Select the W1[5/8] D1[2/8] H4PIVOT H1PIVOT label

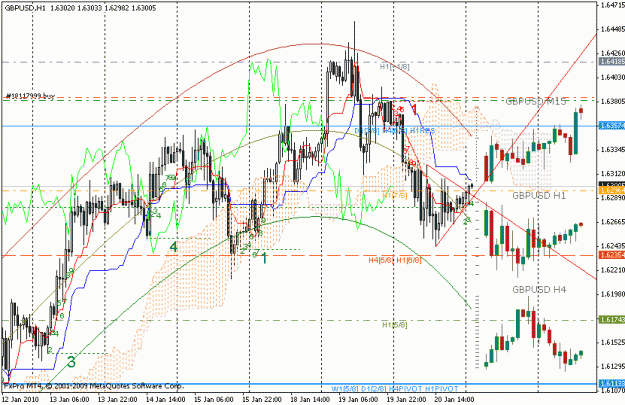tap(395, 389)
